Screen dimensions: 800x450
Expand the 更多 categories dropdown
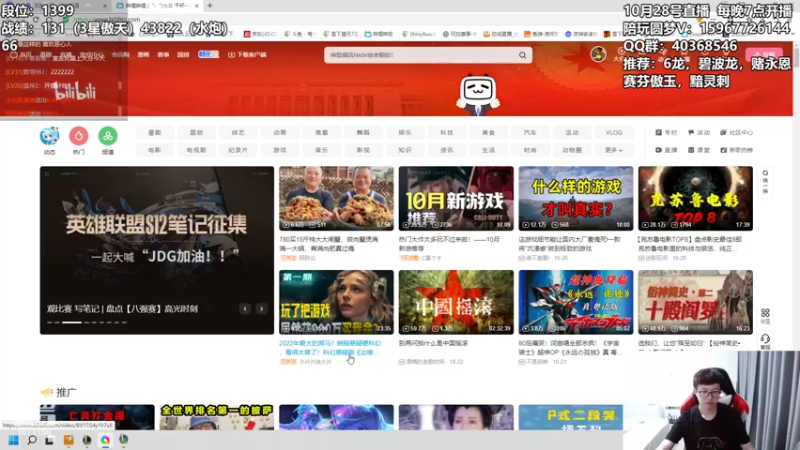coord(613,150)
